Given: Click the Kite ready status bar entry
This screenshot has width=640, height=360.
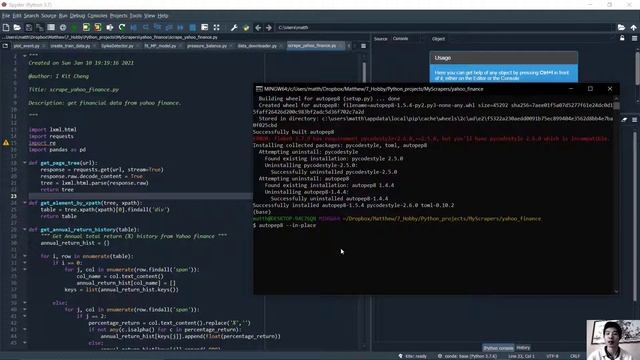Looking at the screenshot, I should click(413, 356).
